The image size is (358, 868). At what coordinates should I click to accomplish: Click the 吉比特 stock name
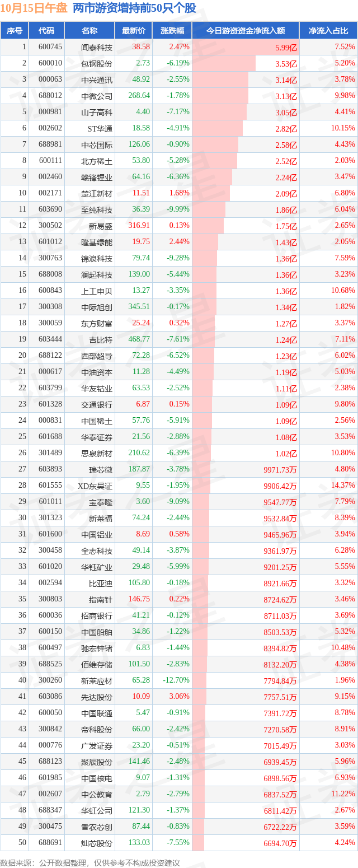coord(101,340)
